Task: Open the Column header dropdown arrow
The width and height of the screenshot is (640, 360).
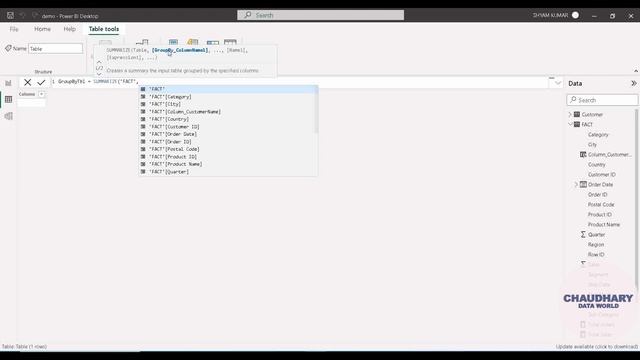Action: point(41,94)
